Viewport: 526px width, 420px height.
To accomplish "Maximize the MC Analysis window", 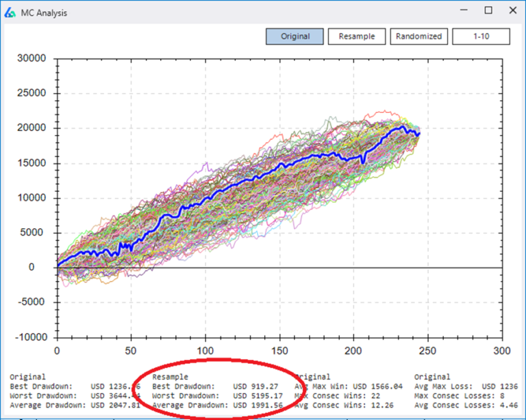I will [488, 11].
